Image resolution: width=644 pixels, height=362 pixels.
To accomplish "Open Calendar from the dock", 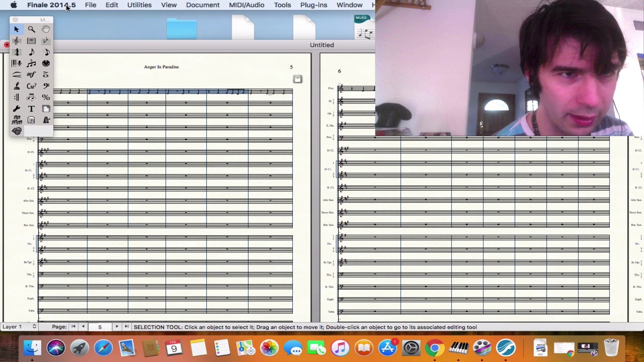I will [174, 348].
